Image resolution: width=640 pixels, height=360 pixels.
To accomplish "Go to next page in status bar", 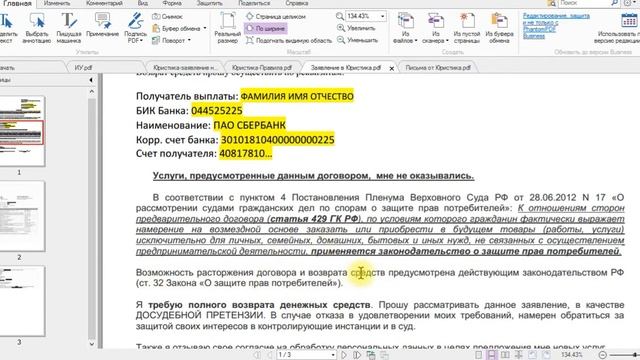I will click(344, 355).
